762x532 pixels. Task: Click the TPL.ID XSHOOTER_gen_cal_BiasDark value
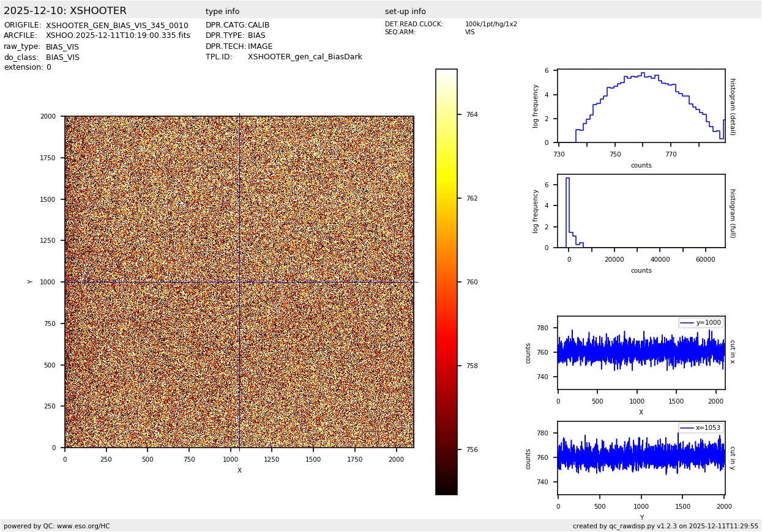click(x=305, y=57)
